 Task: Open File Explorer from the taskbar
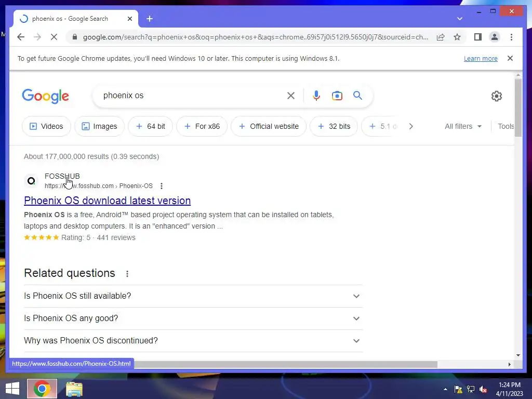74,389
